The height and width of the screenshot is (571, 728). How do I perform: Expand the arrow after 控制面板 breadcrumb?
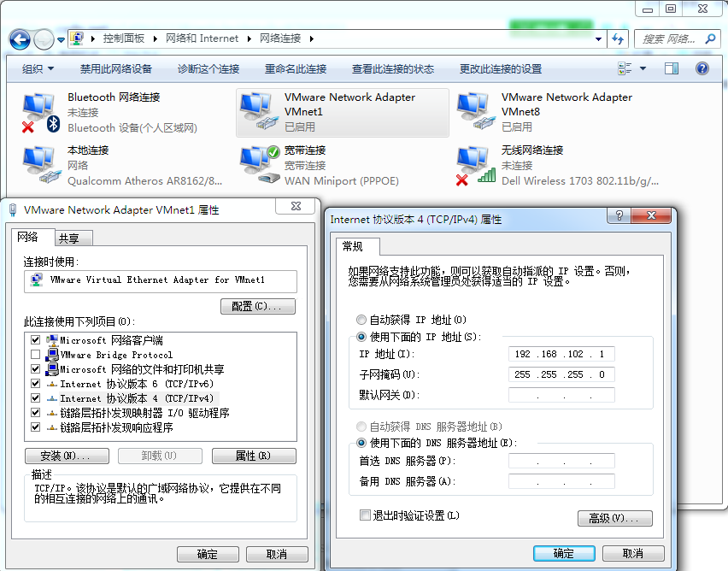point(156,39)
